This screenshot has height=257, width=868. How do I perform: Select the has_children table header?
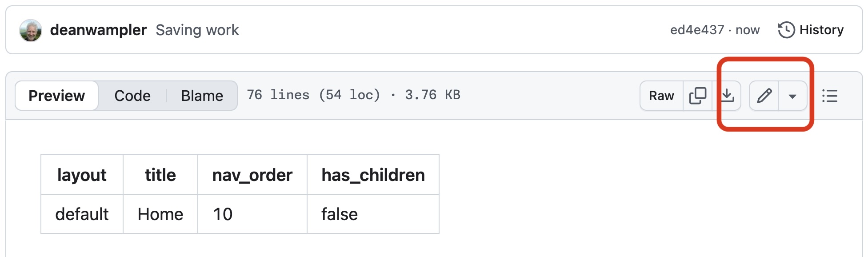[x=373, y=175]
